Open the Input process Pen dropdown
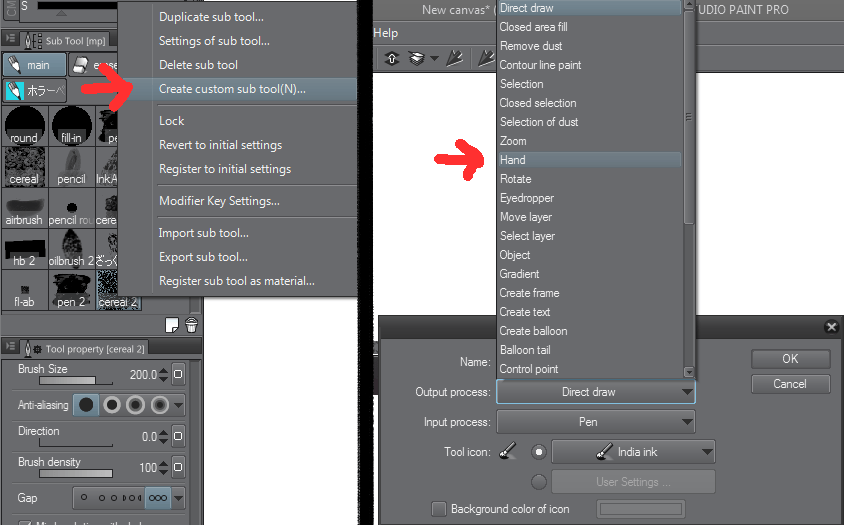This screenshot has width=844, height=525. (x=596, y=422)
